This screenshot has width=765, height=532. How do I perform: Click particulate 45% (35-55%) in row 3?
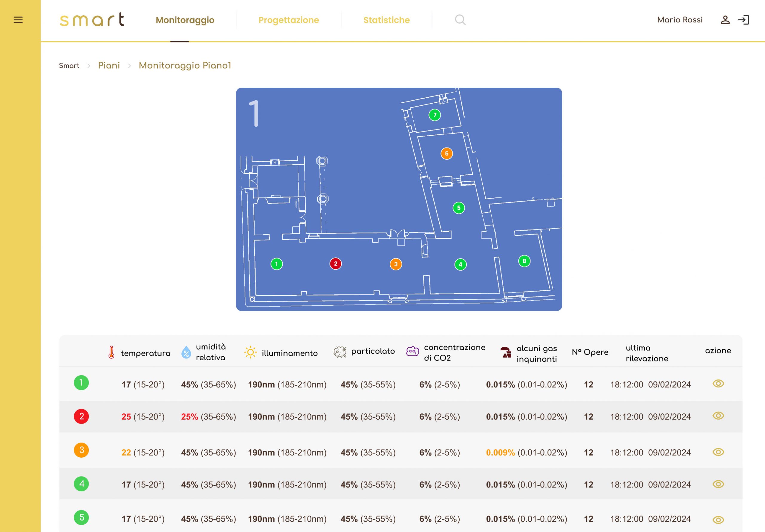[x=368, y=453]
